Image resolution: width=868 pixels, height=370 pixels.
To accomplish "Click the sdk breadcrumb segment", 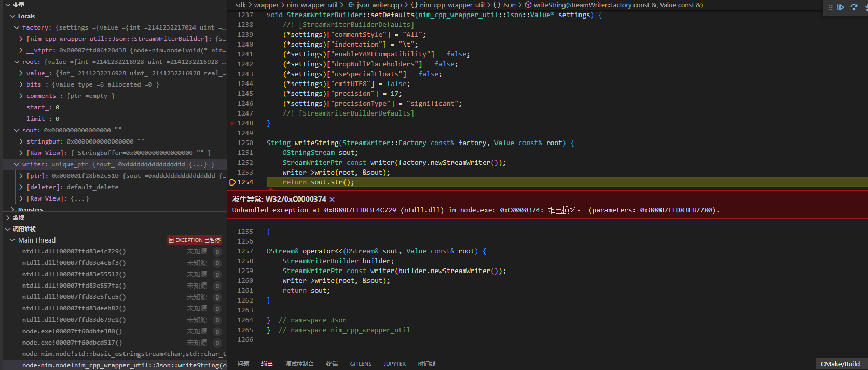I will click(x=241, y=5).
